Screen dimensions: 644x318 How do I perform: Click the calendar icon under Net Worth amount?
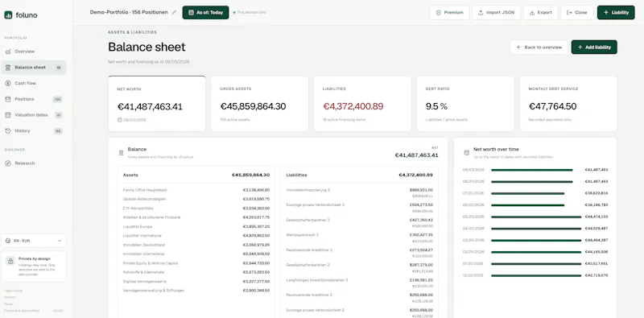click(x=119, y=120)
